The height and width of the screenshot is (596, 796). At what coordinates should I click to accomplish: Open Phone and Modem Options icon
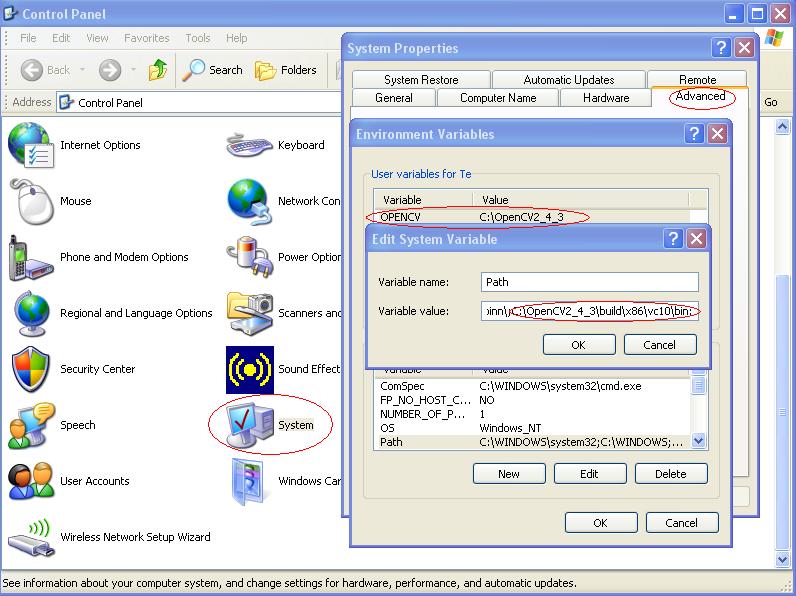(x=30, y=257)
